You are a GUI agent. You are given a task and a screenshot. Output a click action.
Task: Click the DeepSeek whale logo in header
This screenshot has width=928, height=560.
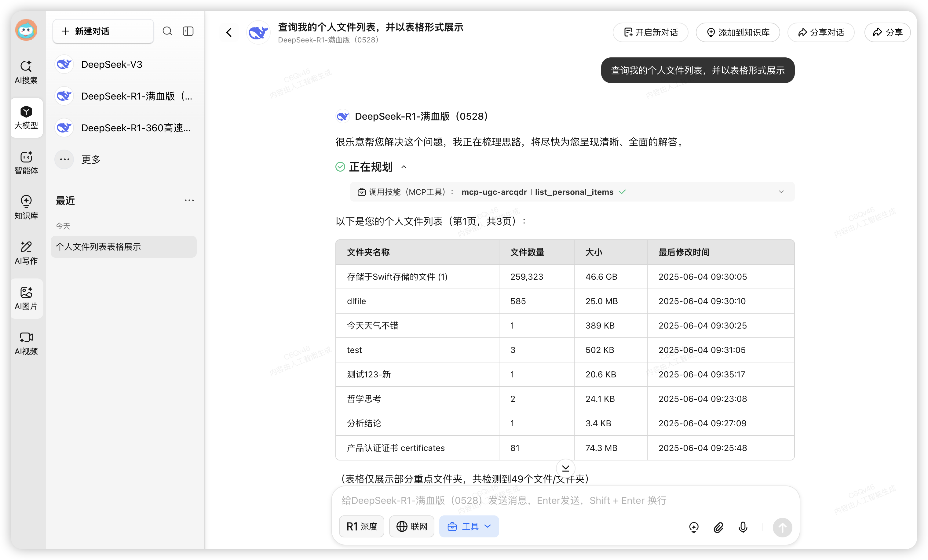pyautogui.click(x=258, y=32)
